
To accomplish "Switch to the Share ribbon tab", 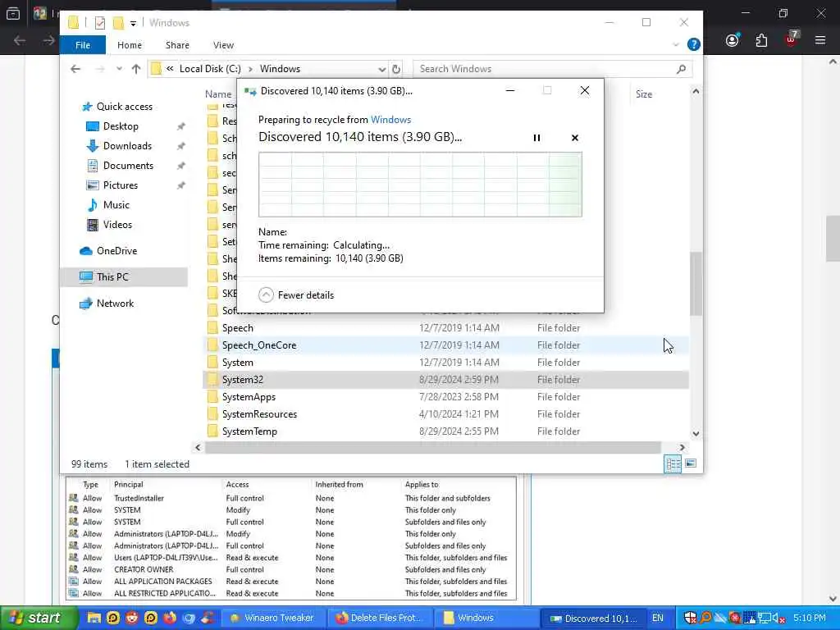I will 177,45.
